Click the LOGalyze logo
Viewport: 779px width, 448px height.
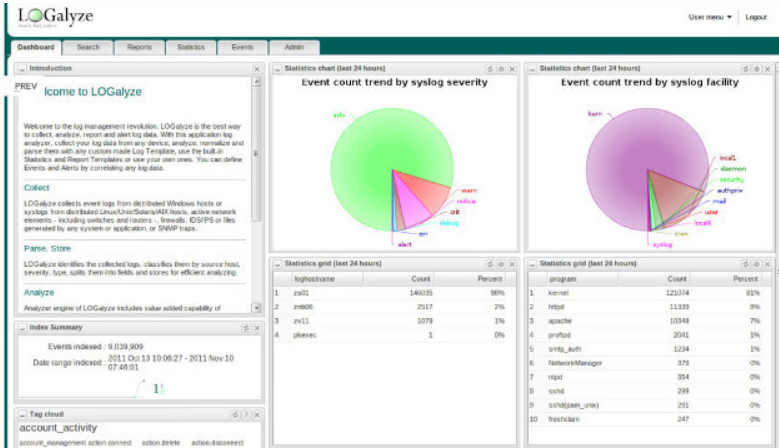(x=56, y=17)
